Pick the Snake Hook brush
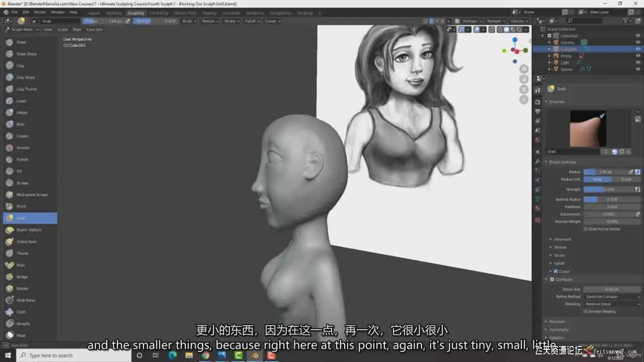The height and width of the screenshot is (362, 644). [26, 241]
